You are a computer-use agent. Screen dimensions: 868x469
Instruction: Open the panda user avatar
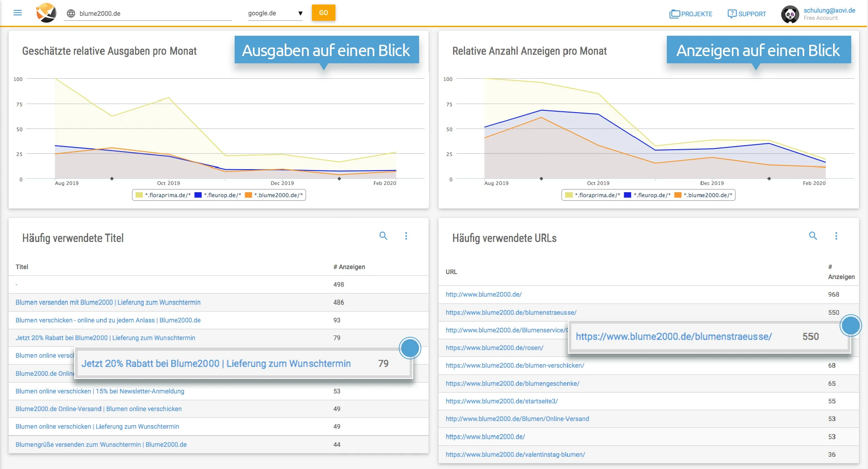pos(790,14)
